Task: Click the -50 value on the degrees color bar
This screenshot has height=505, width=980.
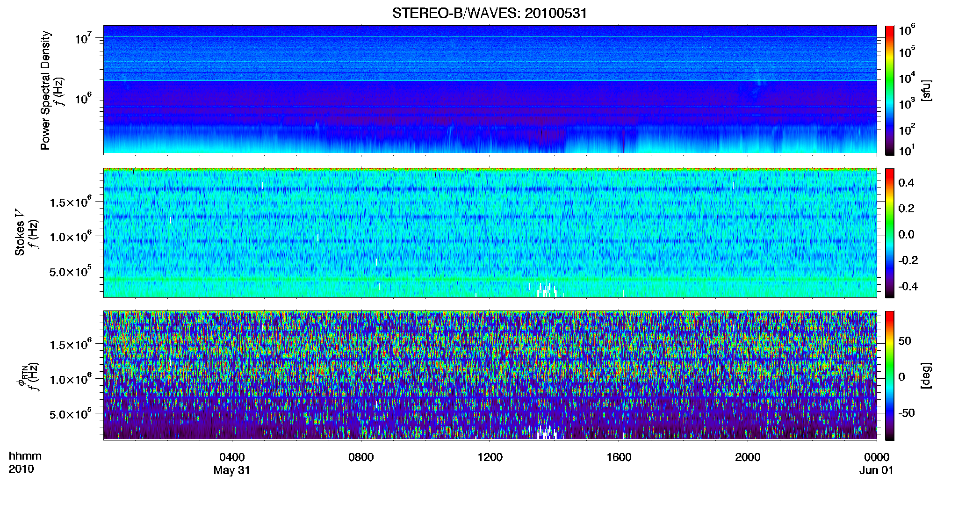Action: tap(907, 413)
